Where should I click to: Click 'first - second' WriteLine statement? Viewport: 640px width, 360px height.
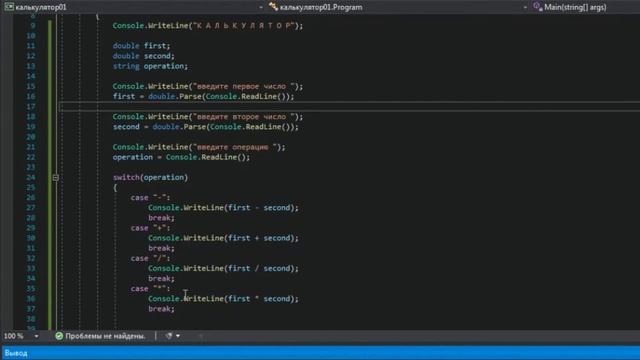223,208
